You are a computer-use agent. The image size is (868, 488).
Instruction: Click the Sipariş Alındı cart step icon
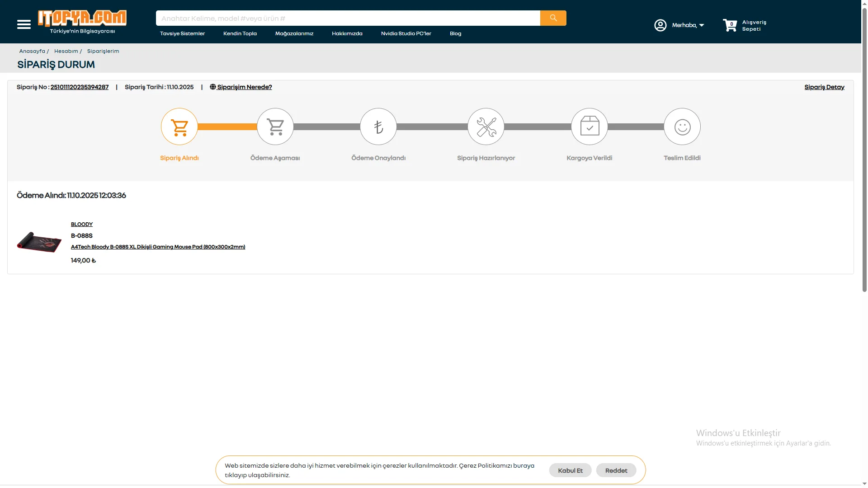click(x=179, y=127)
